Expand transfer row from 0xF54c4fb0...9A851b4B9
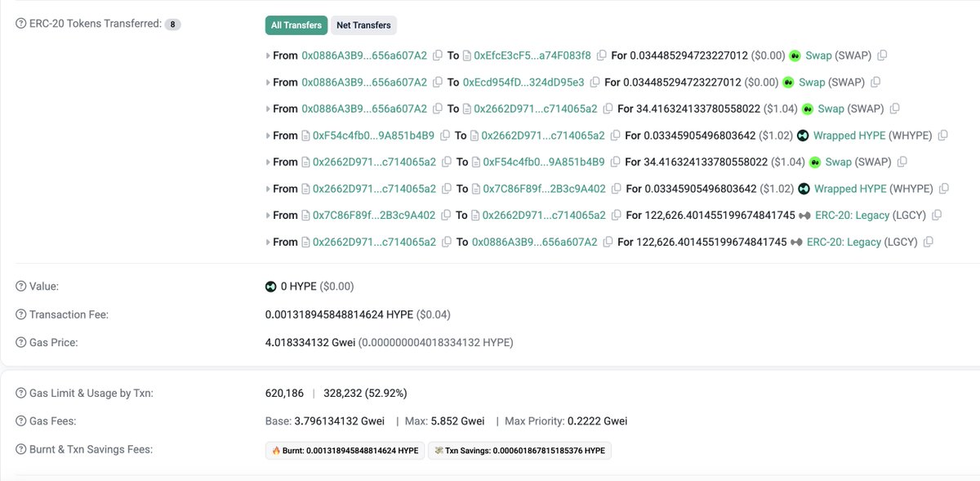The image size is (980, 481). 269,136
